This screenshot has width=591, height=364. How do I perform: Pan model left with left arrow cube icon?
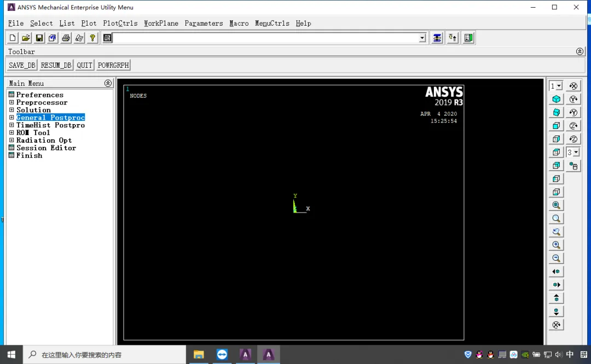tap(557, 272)
